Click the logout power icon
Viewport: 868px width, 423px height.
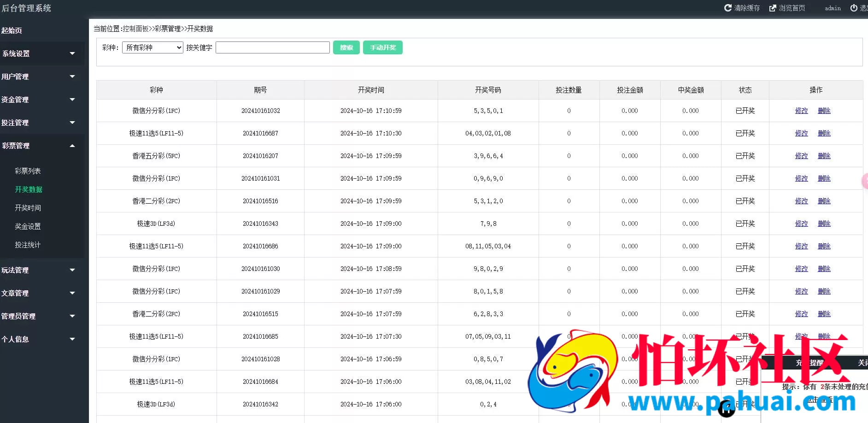854,8
